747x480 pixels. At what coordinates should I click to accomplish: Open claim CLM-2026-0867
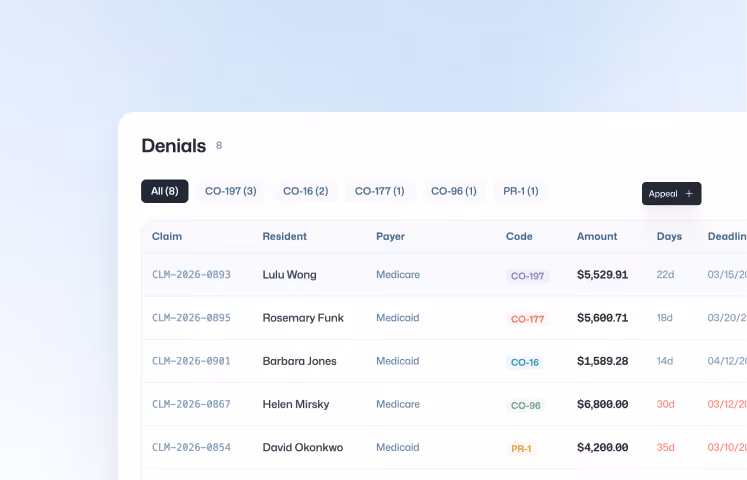[191, 404]
